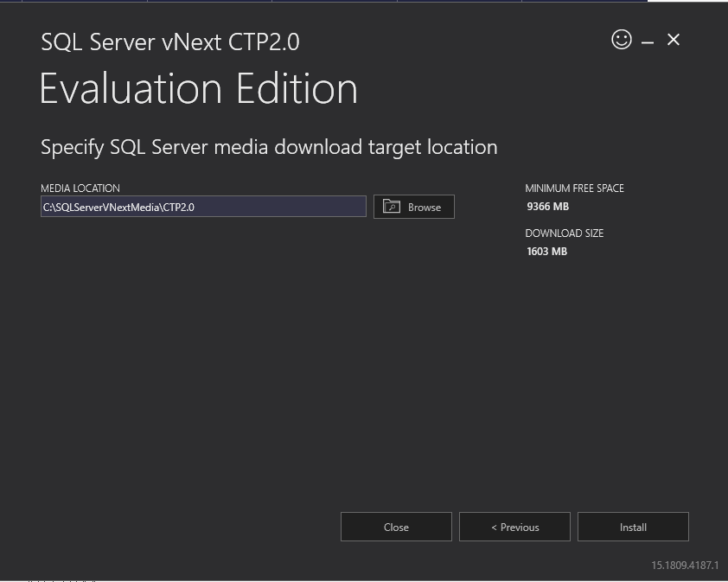The width and height of the screenshot is (728, 582).
Task: Go back using the < Previous button
Action: [514, 527]
